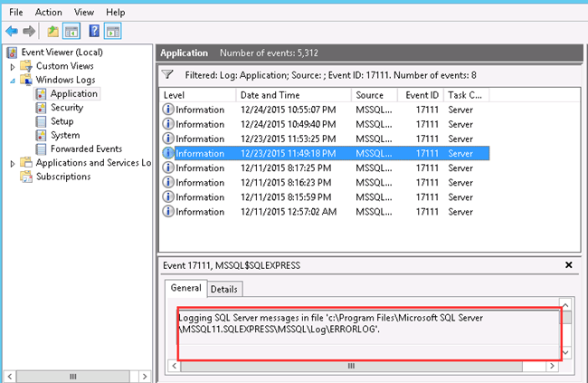Select event from 12/11/2015 8:17:25 PM
Screen dimensions: 588x383
[325, 168]
